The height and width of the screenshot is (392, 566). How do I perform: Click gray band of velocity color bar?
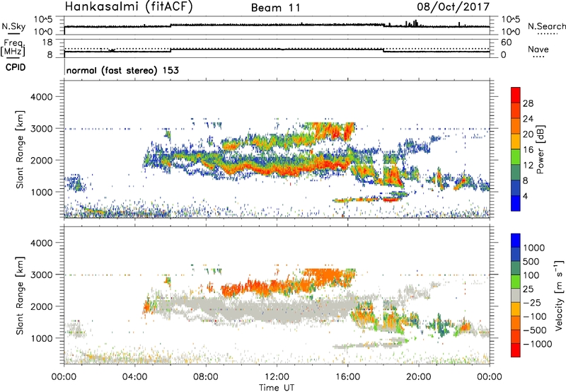[x=516, y=296]
